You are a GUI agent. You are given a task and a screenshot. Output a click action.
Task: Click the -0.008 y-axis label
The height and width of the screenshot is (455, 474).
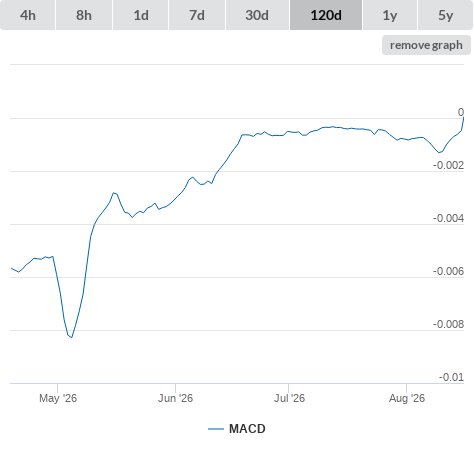448,324
